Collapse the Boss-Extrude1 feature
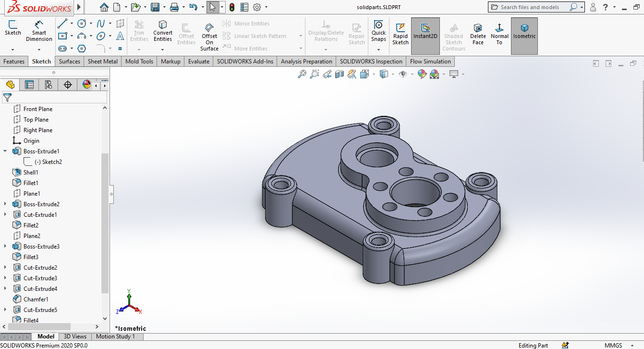The image size is (644, 349). point(5,151)
